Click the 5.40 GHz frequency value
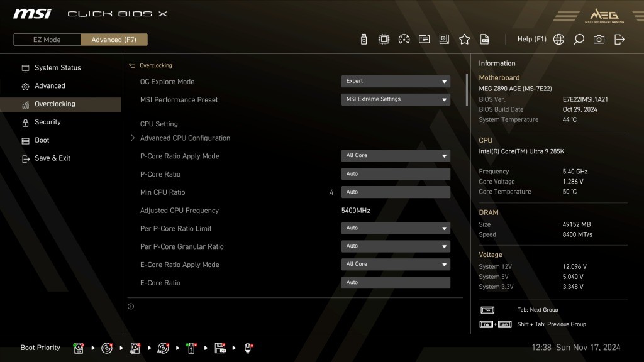This screenshot has width=644, height=362. [575, 172]
